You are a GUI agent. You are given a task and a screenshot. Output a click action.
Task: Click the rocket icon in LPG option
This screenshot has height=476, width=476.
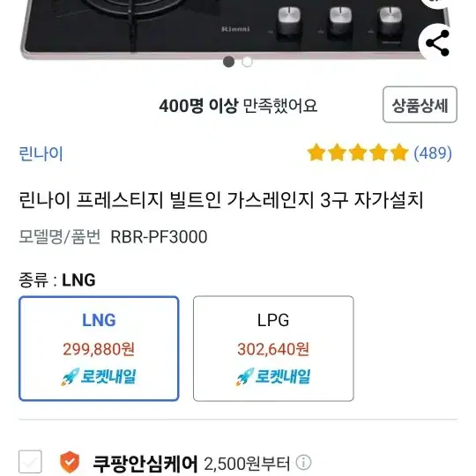tap(245, 376)
